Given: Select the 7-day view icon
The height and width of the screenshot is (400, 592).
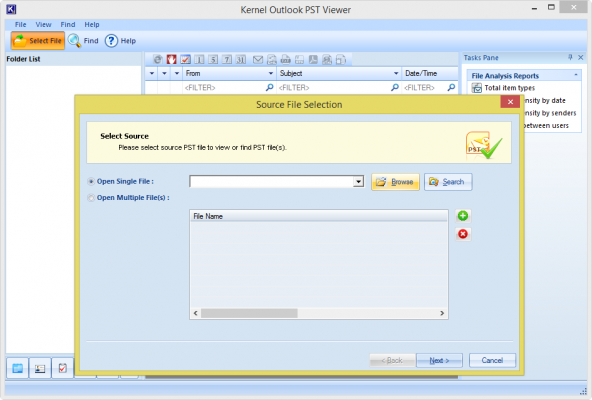Looking at the screenshot, I should [x=227, y=59].
